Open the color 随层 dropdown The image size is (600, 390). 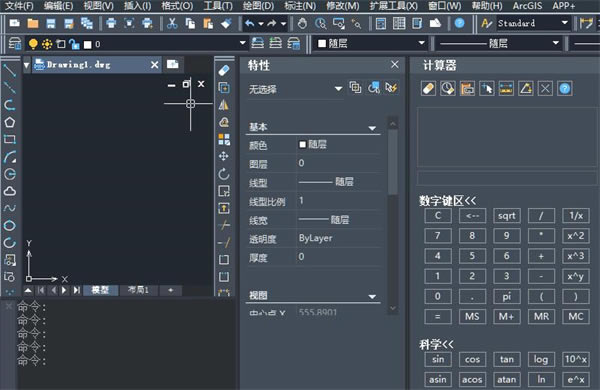tap(421, 43)
